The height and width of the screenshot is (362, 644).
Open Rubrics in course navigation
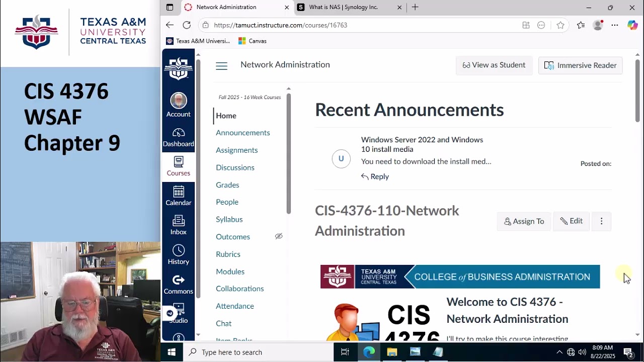pos(228,254)
